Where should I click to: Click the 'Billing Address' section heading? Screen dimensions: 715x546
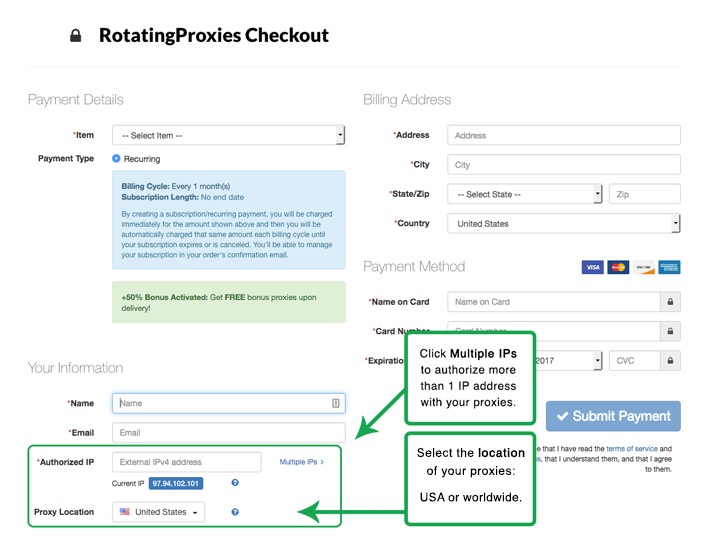pyautogui.click(x=407, y=99)
